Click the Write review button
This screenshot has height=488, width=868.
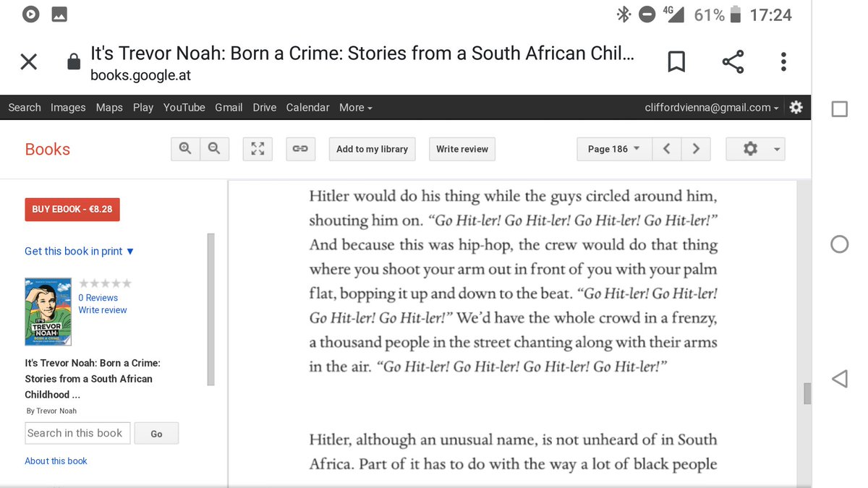(462, 149)
